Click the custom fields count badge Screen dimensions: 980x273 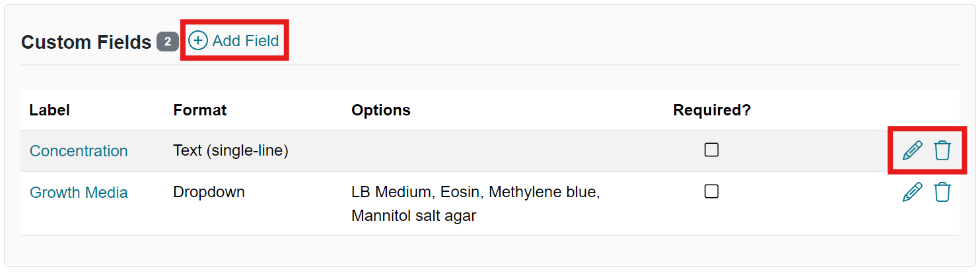coord(168,42)
